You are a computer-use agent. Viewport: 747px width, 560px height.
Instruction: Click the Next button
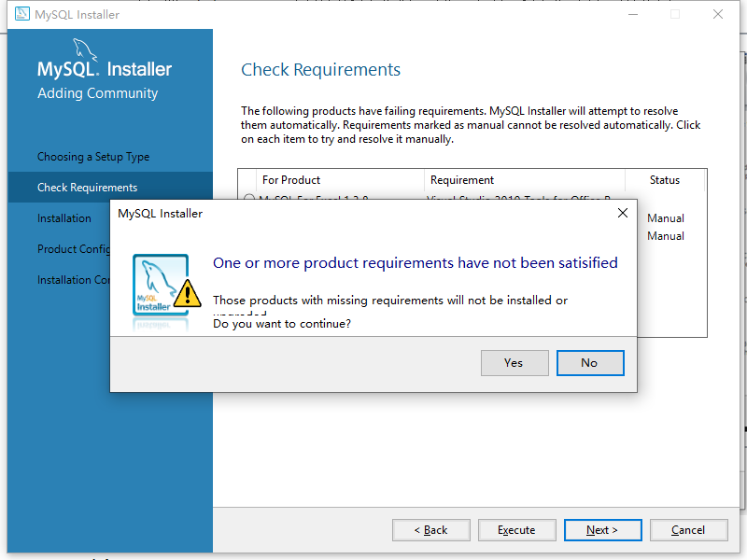click(x=602, y=530)
